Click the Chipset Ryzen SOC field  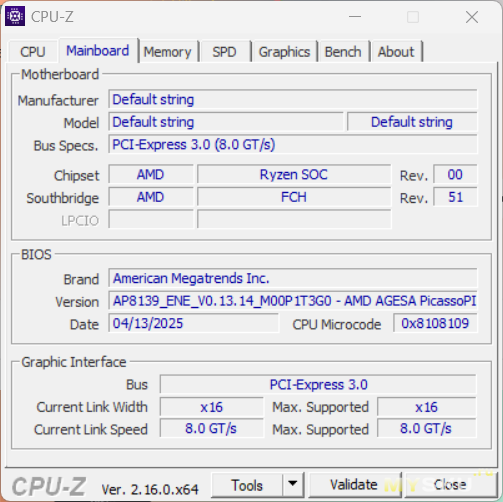294,174
